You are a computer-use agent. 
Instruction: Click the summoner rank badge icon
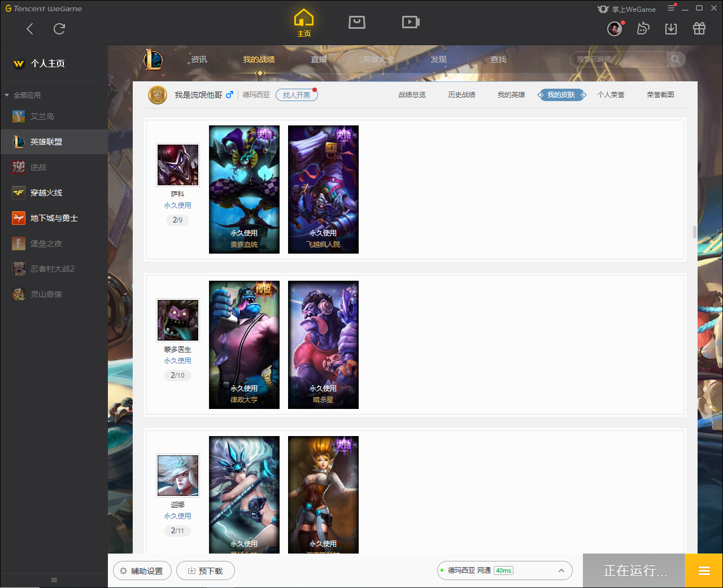pyautogui.click(x=158, y=95)
